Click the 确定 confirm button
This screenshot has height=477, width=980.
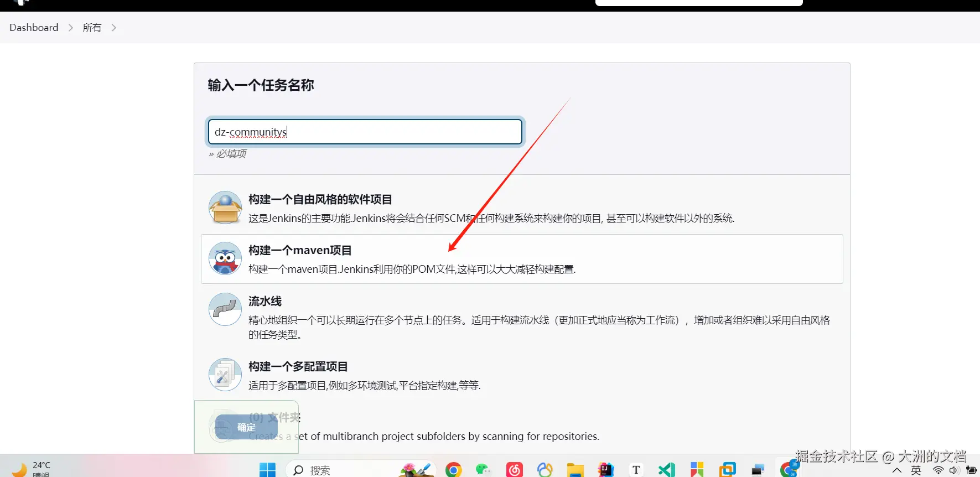coord(246,427)
